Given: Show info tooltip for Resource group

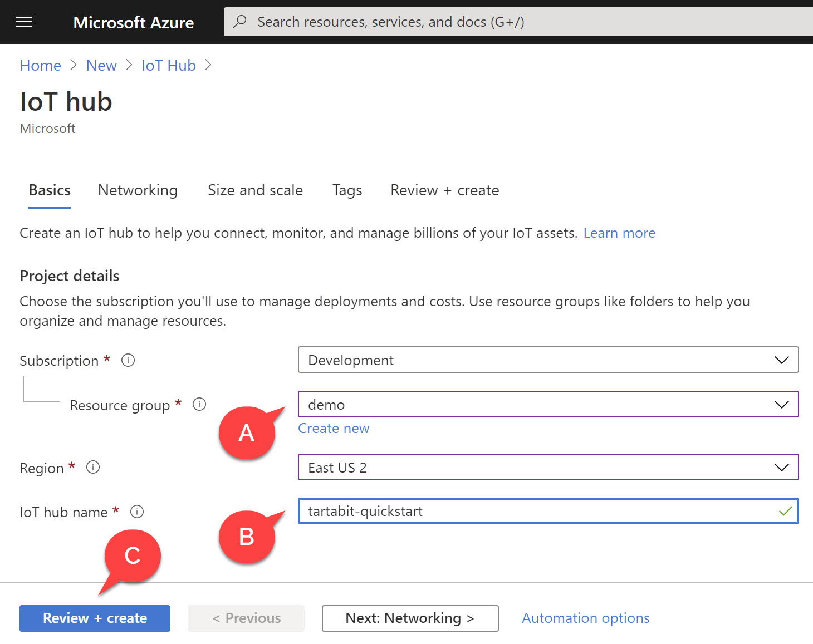Looking at the screenshot, I should tap(199, 404).
